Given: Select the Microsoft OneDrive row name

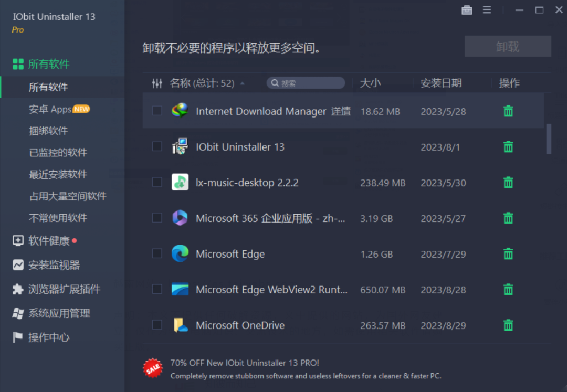Looking at the screenshot, I should point(240,325).
